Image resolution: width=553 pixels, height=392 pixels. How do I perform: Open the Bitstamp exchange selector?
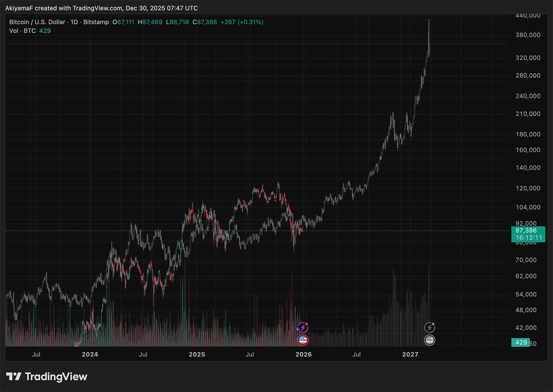(96, 22)
